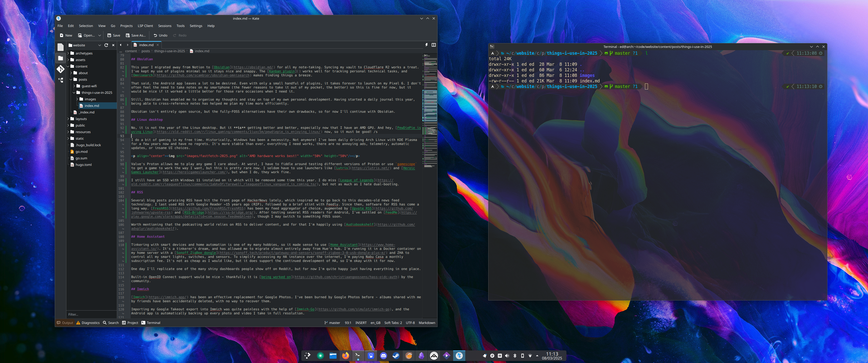This screenshot has height=363, width=868.
Task: Click the Filter input in project tree
Action: (x=91, y=315)
